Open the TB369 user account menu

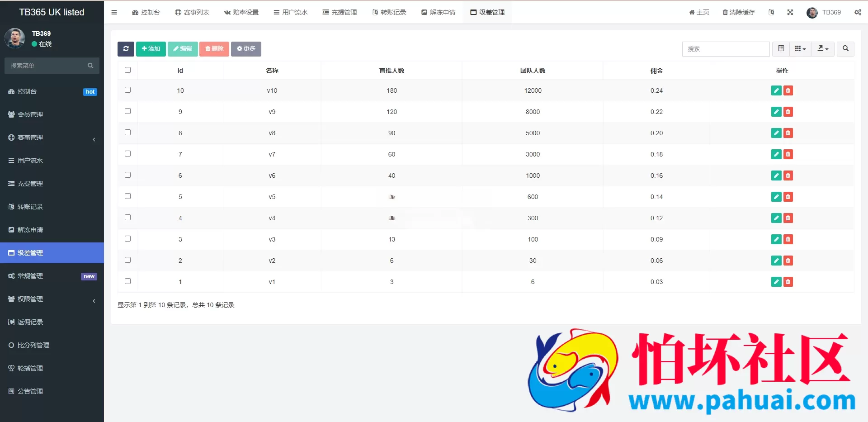824,12
